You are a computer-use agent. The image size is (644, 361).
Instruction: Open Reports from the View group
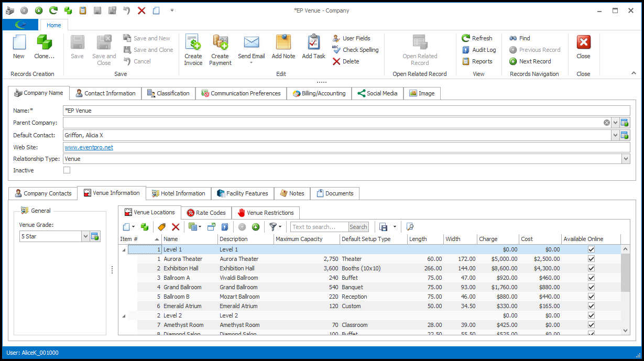tap(477, 61)
